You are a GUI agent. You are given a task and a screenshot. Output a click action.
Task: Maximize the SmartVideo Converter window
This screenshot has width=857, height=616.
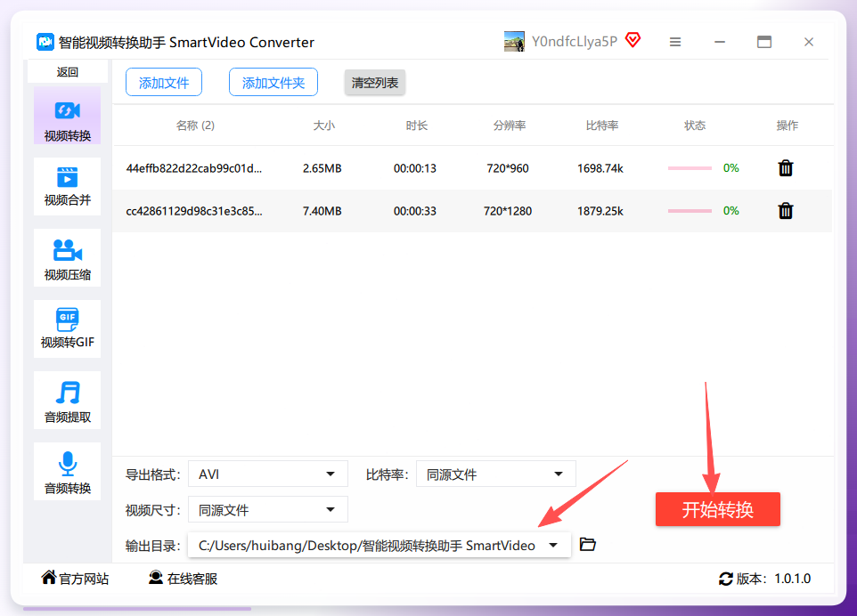[764, 42]
